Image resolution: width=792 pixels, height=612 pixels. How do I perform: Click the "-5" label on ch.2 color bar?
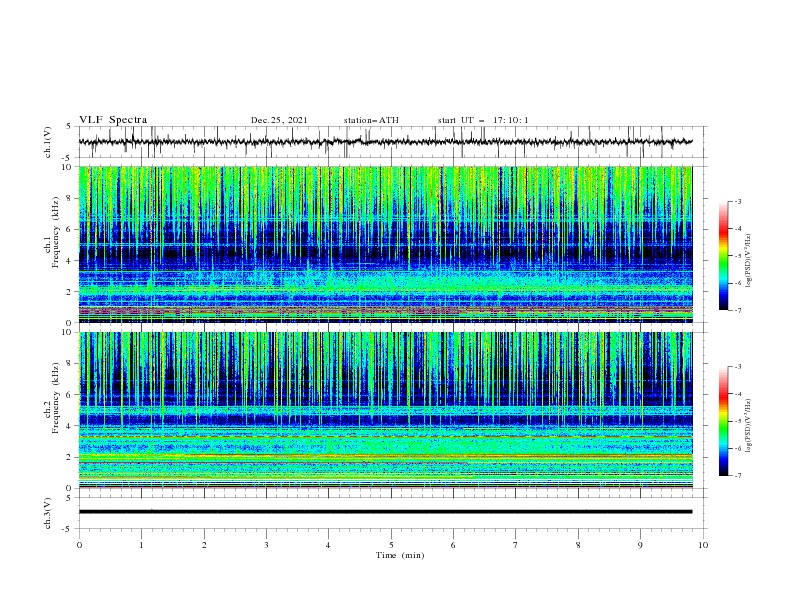pyautogui.click(x=737, y=421)
